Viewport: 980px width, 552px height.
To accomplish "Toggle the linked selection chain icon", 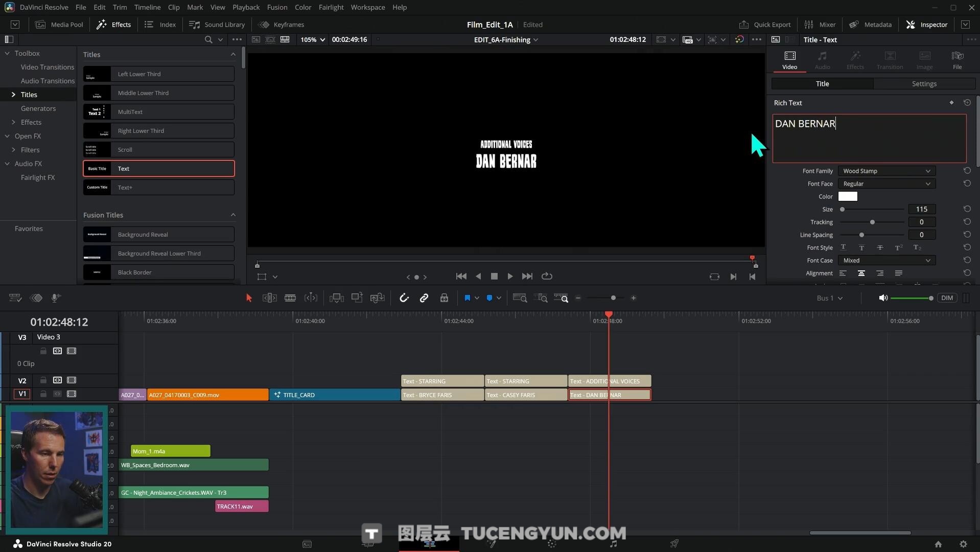I will click(x=424, y=298).
